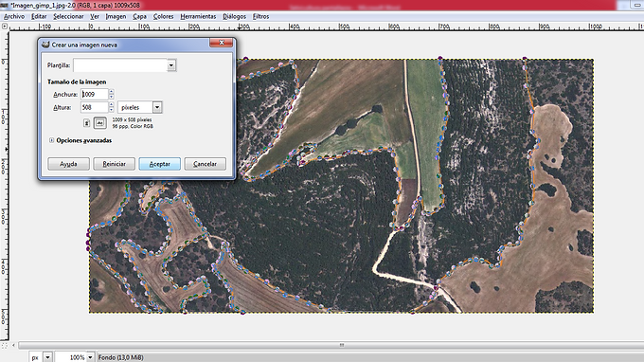Expand Opciones avanzadas section

(x=51, y=140)
